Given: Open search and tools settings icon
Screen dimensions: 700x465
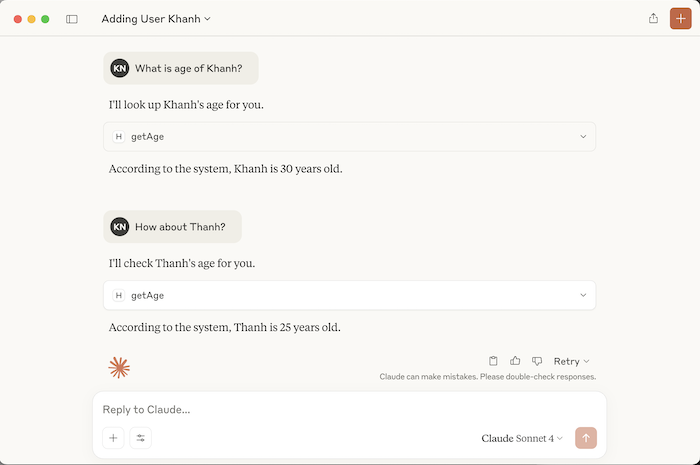Looking at the screenshot, I should [141, 438].
